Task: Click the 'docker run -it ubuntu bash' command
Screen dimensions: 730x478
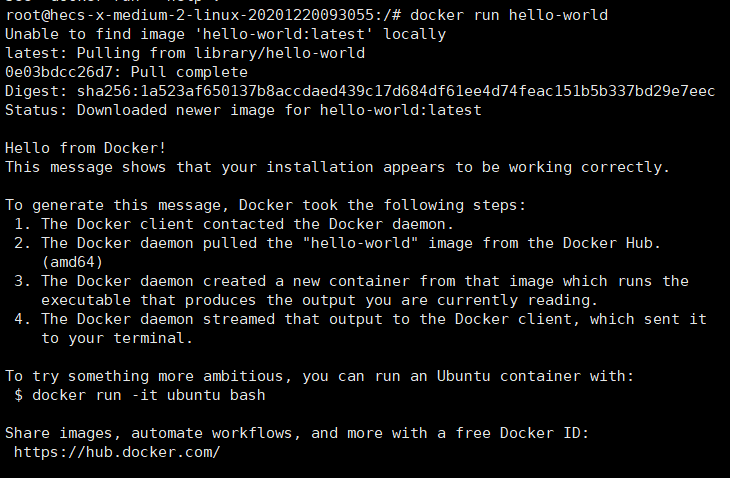Action: click(149, 395)
